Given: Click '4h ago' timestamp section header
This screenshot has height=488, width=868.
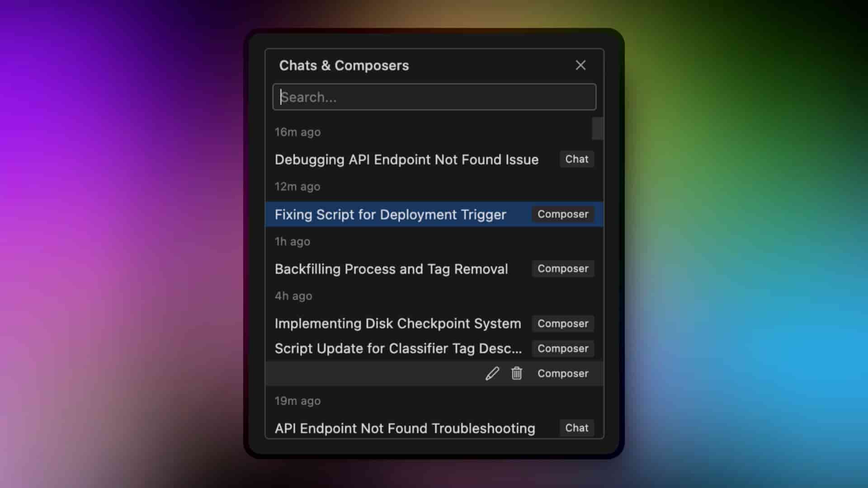Looking at the screenshot, I should 293,296.
